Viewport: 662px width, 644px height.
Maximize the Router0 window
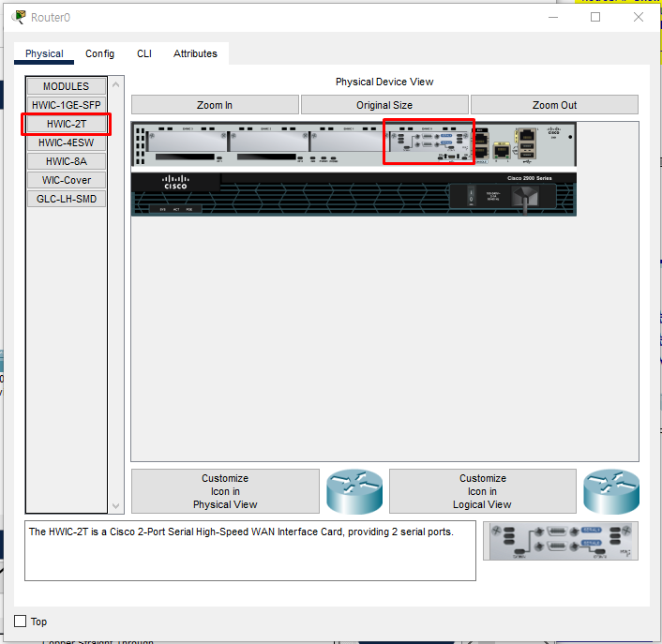click(595, 17)
